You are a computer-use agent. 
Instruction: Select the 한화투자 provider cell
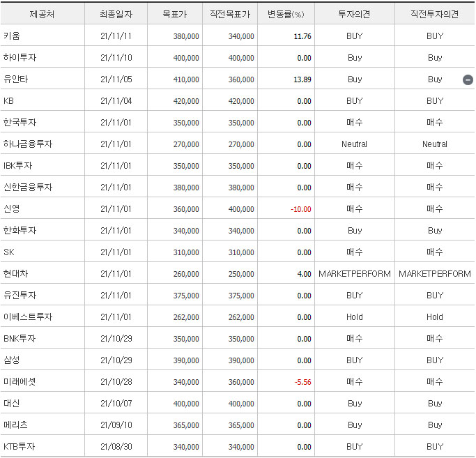pyautogui.click(x=43, y=230)
